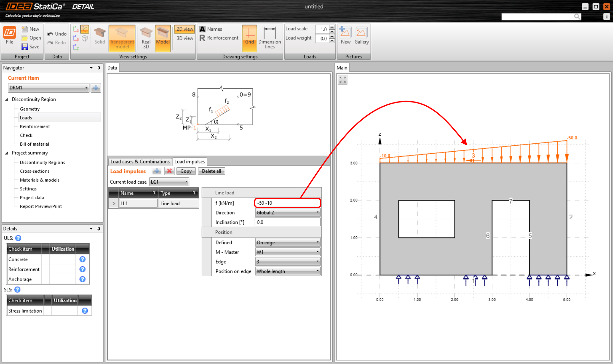613x364 pixels.
Task: Toggle Dimension lines visibility
Action: click(x=270, y=38)
